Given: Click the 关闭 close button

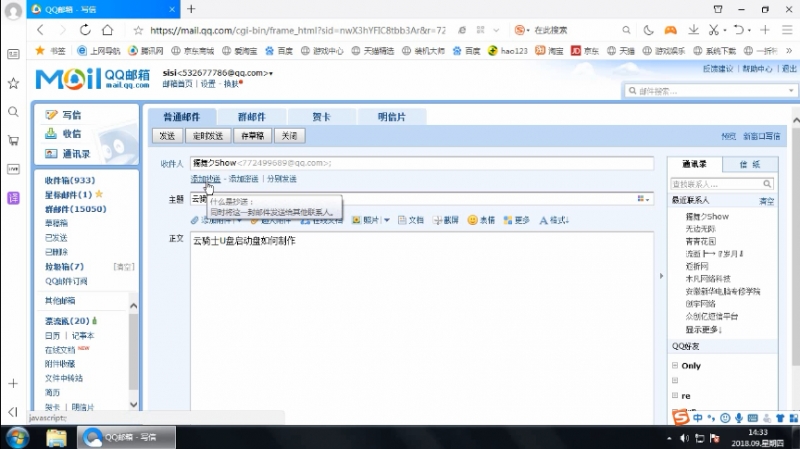Looking at the screenshot, I should pos(289,136).
